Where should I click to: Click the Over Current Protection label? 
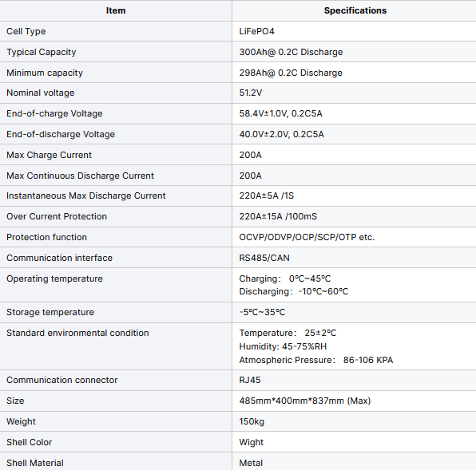point(57,216)
